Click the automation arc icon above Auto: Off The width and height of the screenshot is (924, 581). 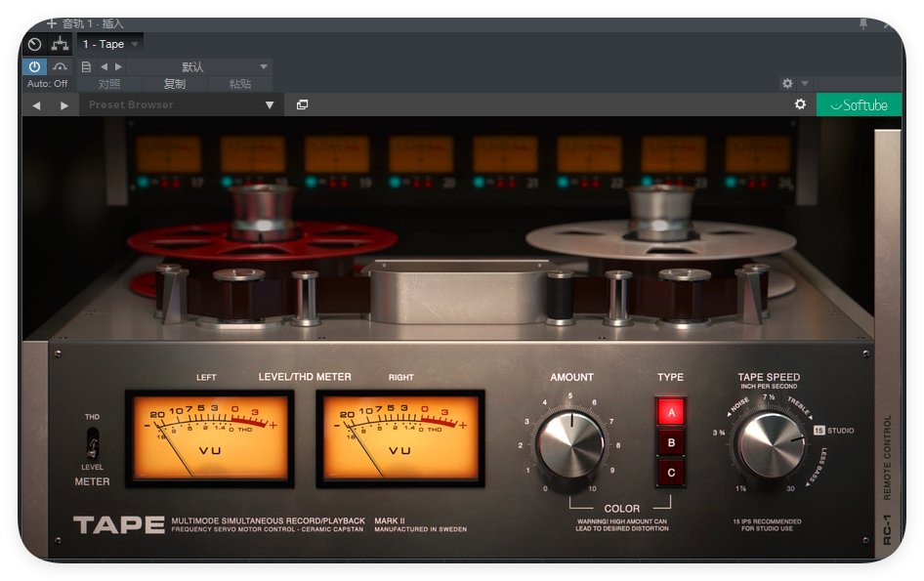point(61,66)
